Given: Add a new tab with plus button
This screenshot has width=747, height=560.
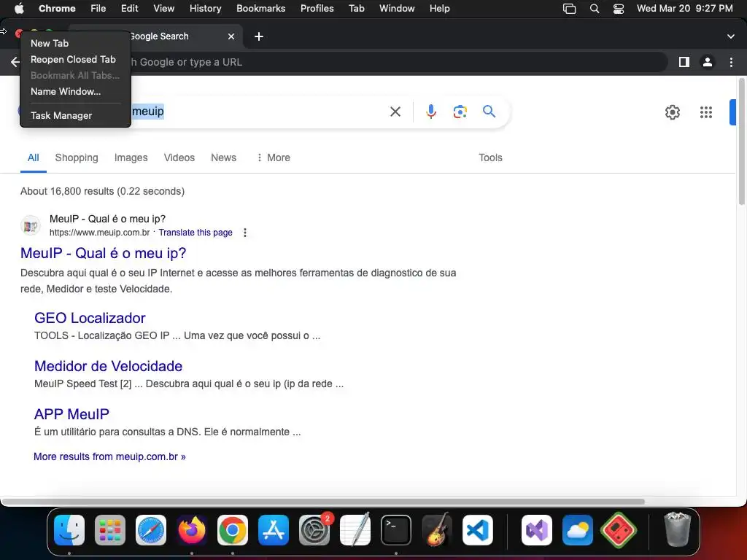Looking at the screenshot, I should (259, 36).
